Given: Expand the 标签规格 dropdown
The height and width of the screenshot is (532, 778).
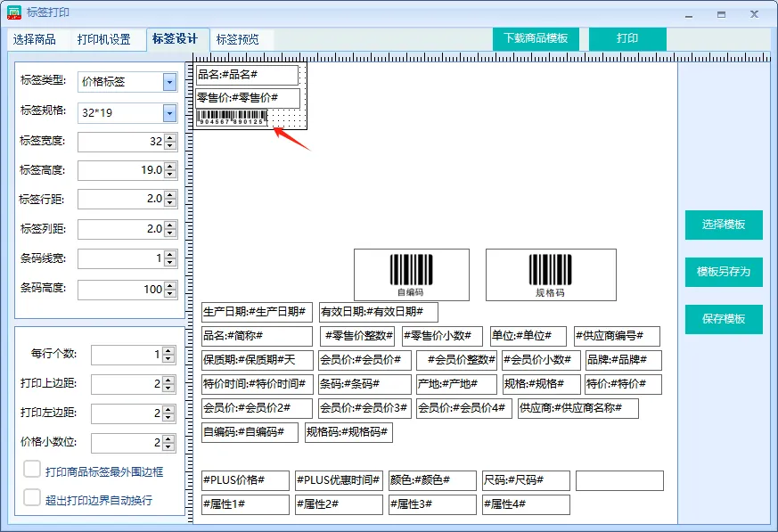Looking at the screenshot, I should (169, 112).
